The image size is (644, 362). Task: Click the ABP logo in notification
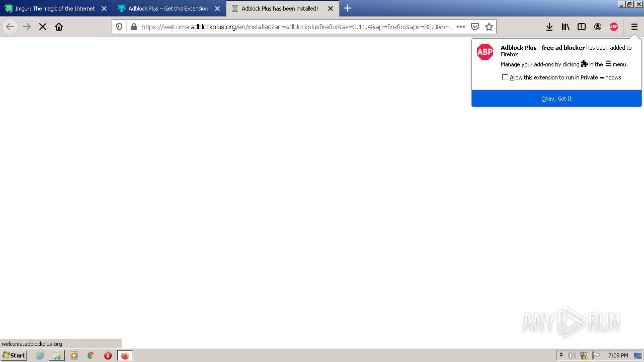(x=485, y=52)
